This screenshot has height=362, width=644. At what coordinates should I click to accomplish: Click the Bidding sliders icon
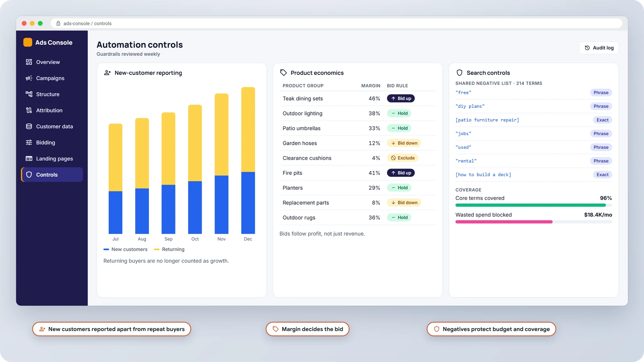pyautogui.click(x=29, y=142)
